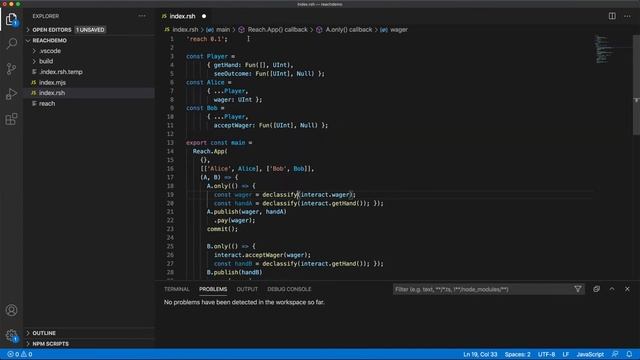This screenshot has width=640, height=360.
Task: Open the Extensions view
Action: (11, 119)
